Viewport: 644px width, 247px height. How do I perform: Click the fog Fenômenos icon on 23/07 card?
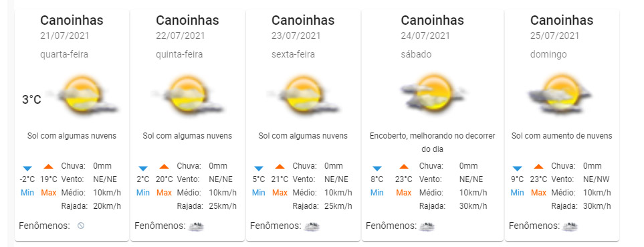[312, 226]
